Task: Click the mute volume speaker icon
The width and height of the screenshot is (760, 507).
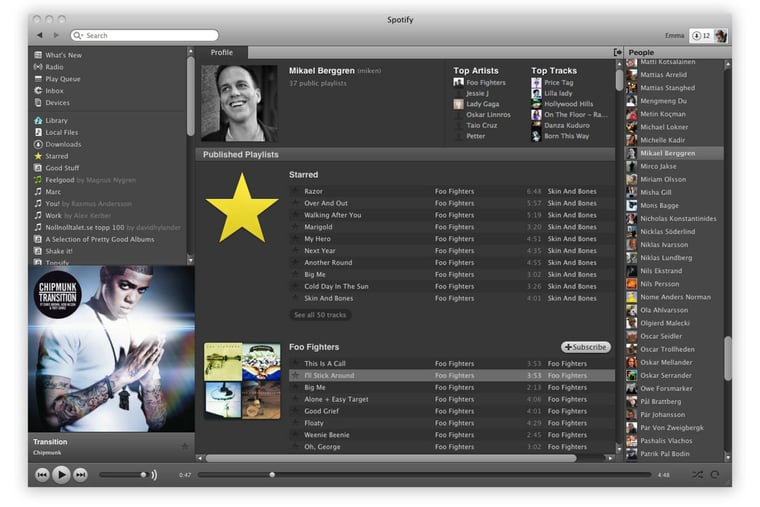Action: coord(153,475)
